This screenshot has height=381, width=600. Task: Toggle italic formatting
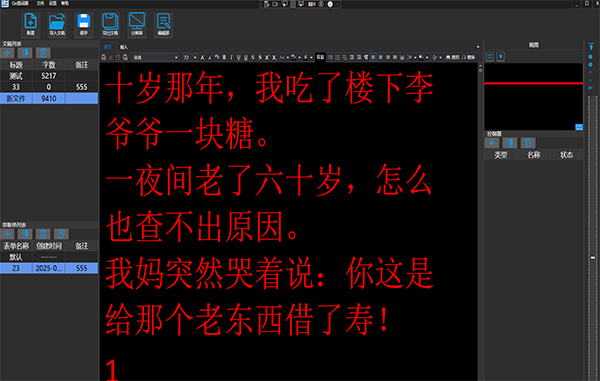pos(231,57)
